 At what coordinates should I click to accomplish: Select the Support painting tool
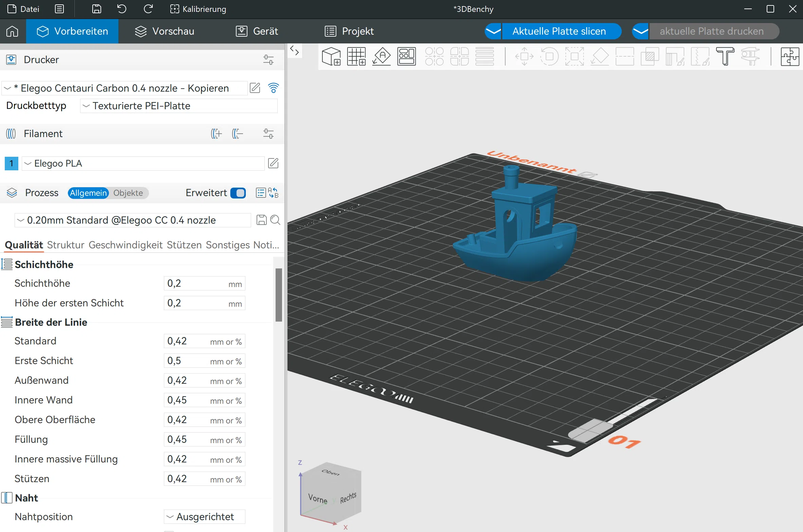(675, 56)
